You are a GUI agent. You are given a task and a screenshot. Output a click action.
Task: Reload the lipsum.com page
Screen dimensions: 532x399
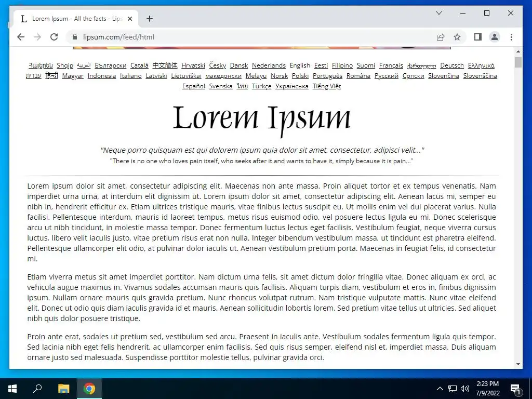pyautogui.click(x=54, y=37)
